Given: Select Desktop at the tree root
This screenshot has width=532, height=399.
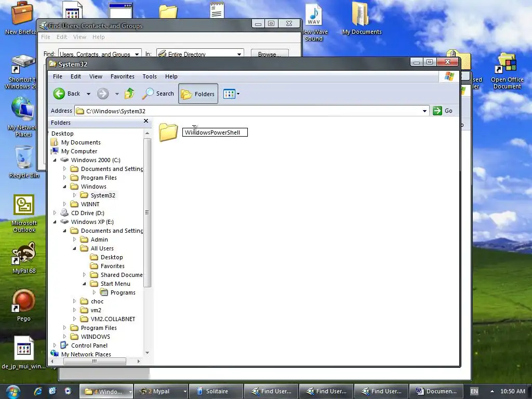Looking at the screenshot, I should coord(62,134).
